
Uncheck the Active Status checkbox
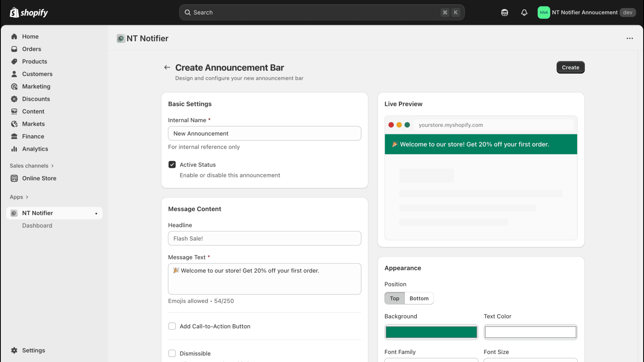coord(172,165)
